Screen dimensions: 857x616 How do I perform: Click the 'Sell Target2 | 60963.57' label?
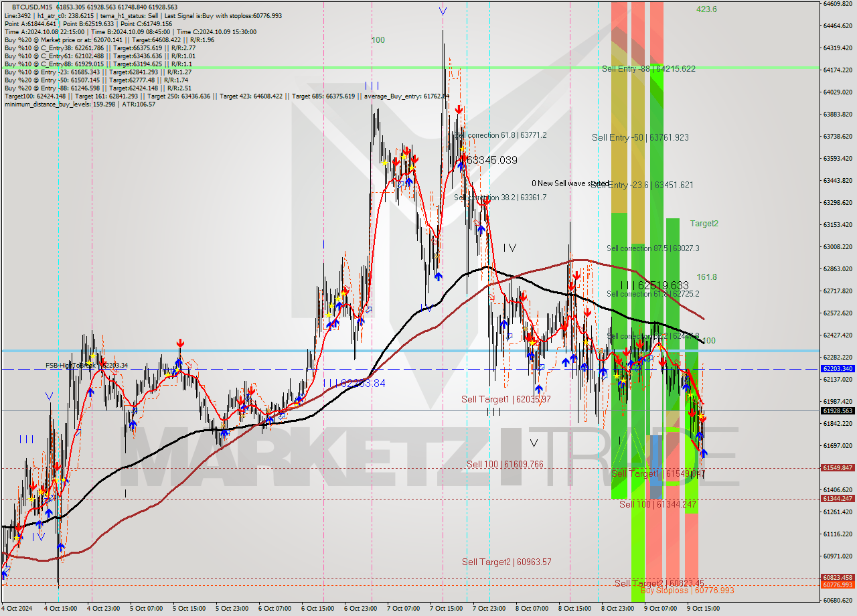[x=507, y=562]
